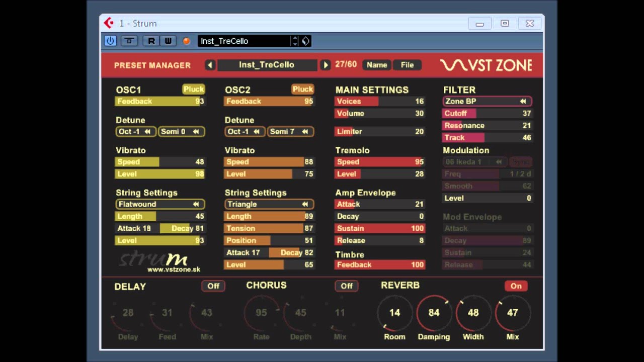Viewport: 644px width, 362px height.
Task: Open the 06 Ikeda 1 modulation dropdown
Action: [475, 162]
